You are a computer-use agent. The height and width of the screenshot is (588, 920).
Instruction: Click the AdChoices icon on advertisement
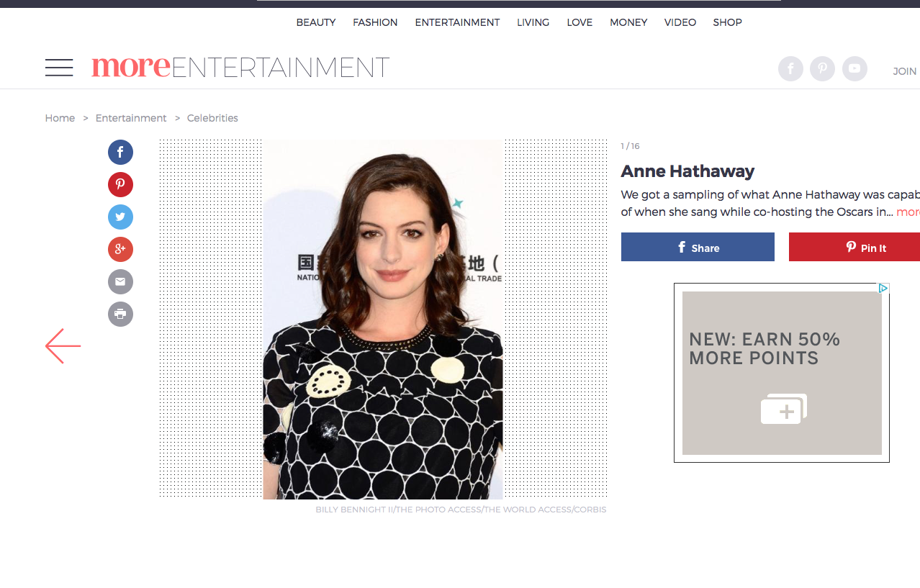tap(883, 289)
